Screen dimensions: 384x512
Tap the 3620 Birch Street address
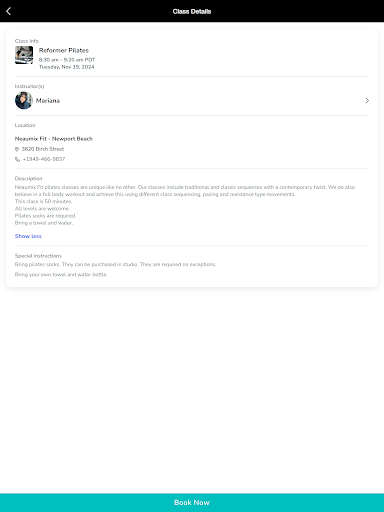pos(43,149)
